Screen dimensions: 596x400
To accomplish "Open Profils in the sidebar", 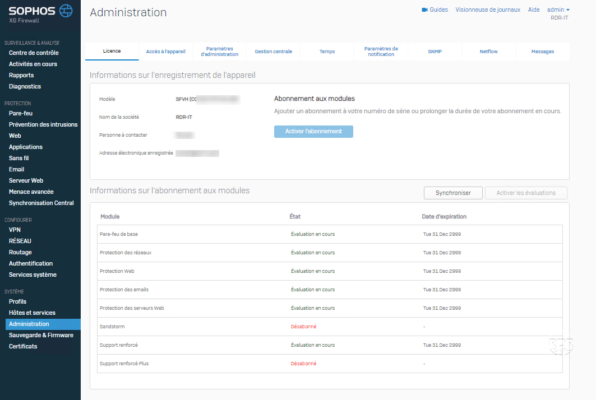I will tap(17, 301).
